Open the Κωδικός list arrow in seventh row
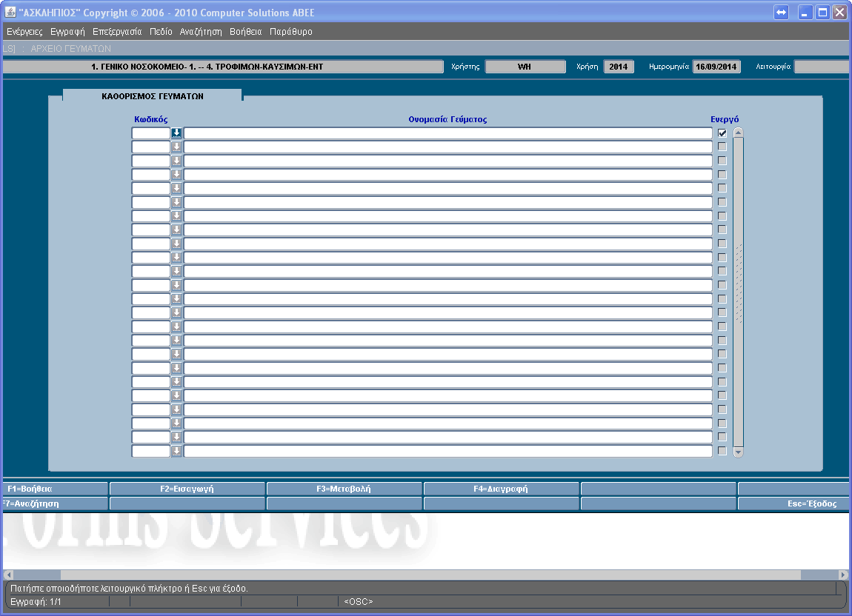The image size is (852, 616). click(x=176, y=215)
